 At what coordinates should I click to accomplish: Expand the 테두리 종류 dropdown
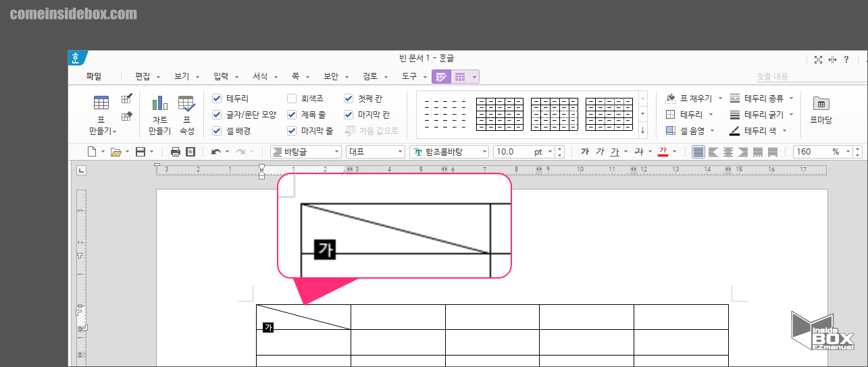792,98
